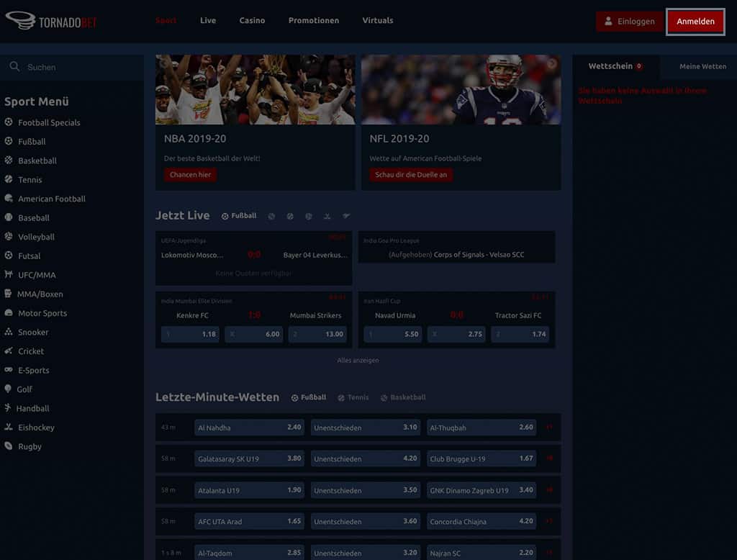Show more markets for Atalanta U19 row
Screen dimensions: 737x560
click(549, 490)
